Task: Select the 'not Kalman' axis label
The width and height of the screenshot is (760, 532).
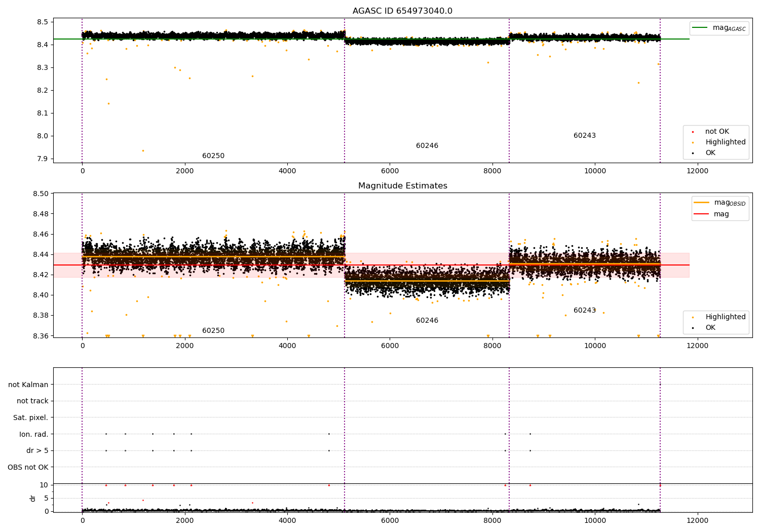Action: point(28,385)
